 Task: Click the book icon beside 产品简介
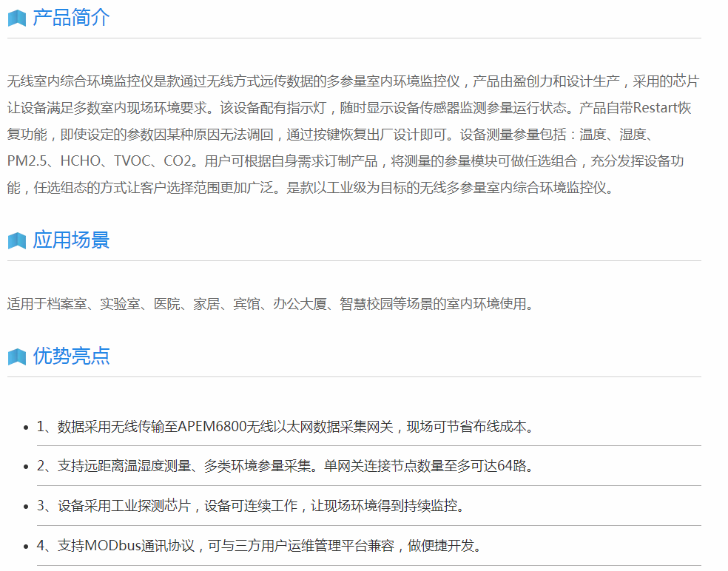coord(17,18)
